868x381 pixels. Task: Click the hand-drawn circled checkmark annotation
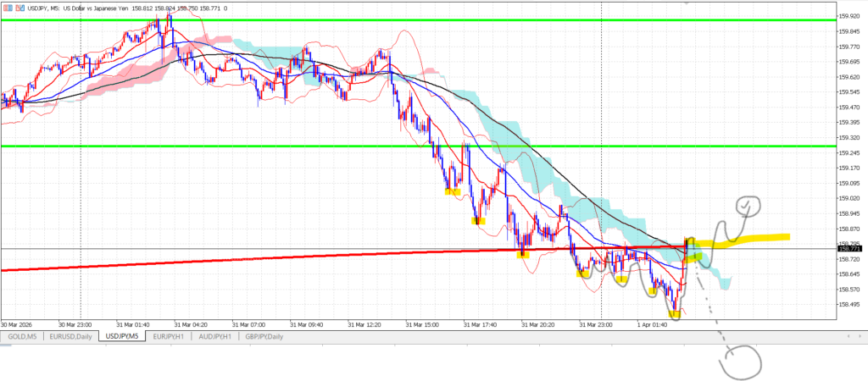[748, 204]
